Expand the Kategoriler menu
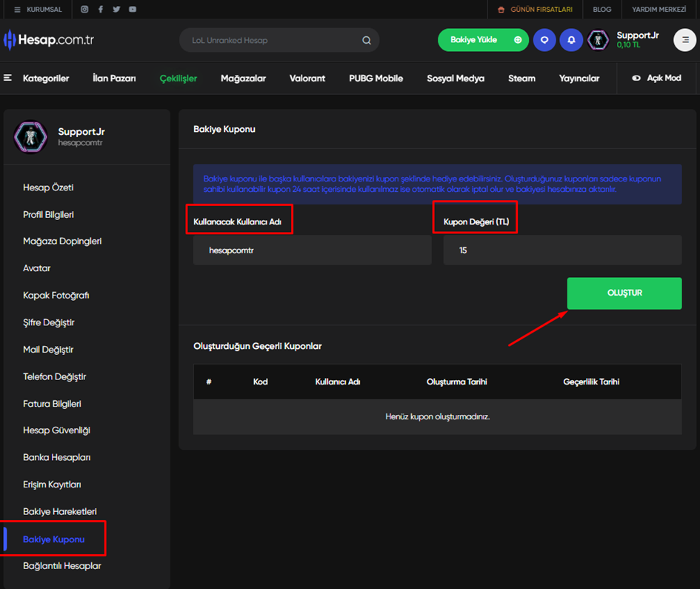 [x=36, y=78]
